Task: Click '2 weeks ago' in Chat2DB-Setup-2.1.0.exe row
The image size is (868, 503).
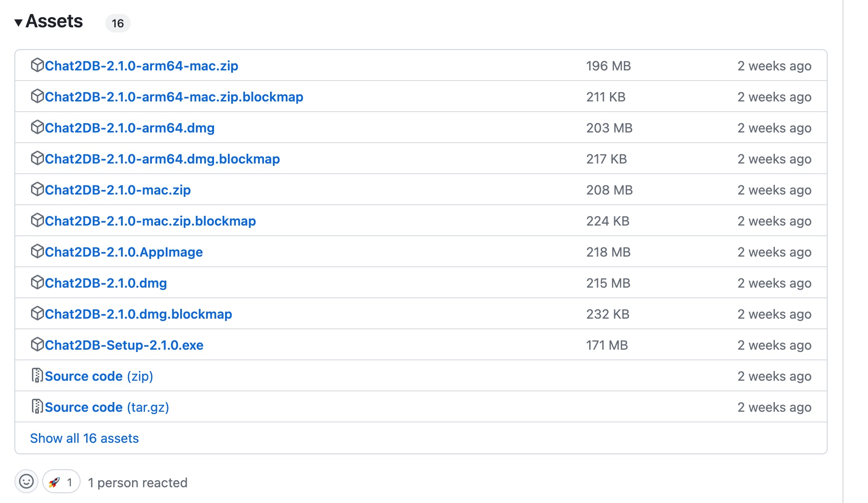Action: [x=774, y=345]
